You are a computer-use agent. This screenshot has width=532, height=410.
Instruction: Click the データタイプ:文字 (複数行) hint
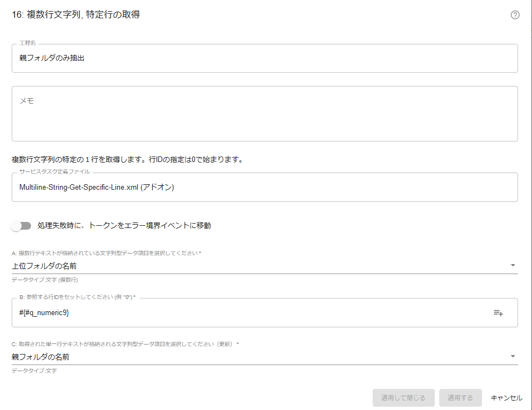point(45,280)
